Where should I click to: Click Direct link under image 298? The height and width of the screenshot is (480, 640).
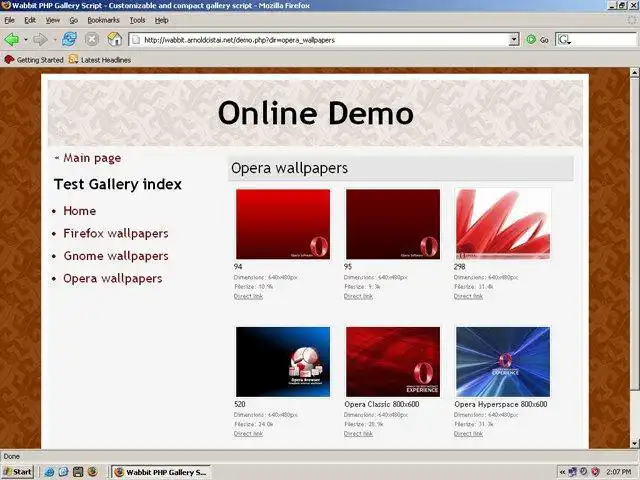click(x=468, y=296)
